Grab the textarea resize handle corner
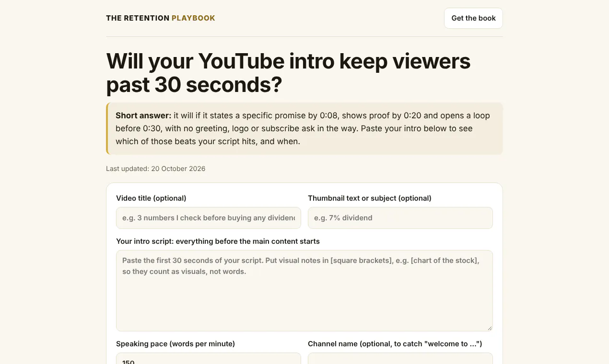The height and width of the screenshot is (364, 609). [x=490, y=328]
